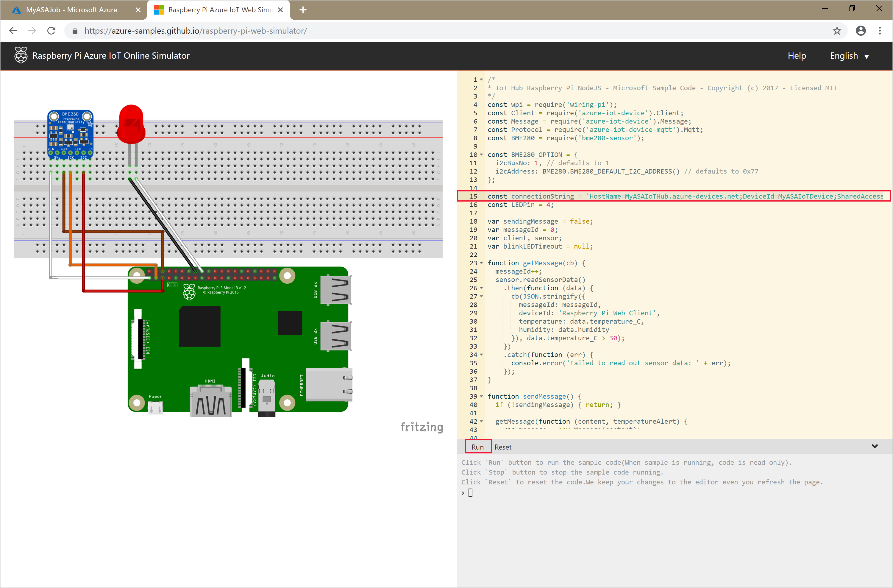
Task: Click the English language dropdown
Action: click(x=850, y=56)
